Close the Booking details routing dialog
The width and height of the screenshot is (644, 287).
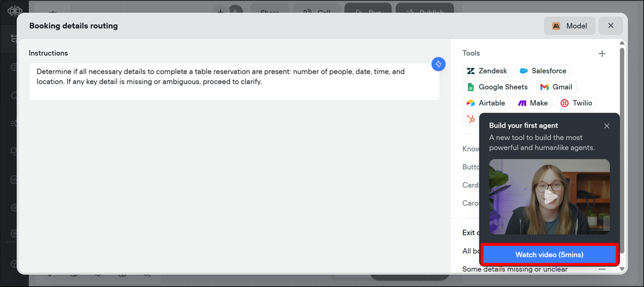pos(611,26)
